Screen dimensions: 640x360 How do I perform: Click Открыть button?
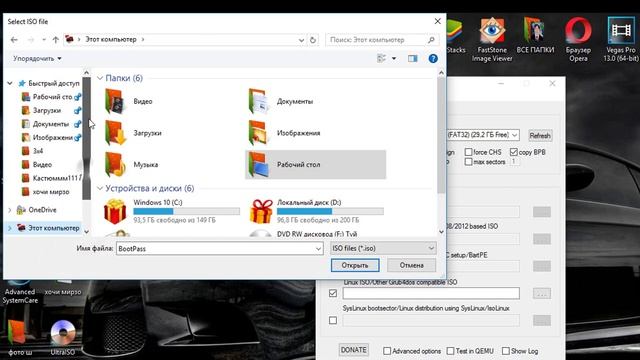pyautogui.click(x=355, y=265)
